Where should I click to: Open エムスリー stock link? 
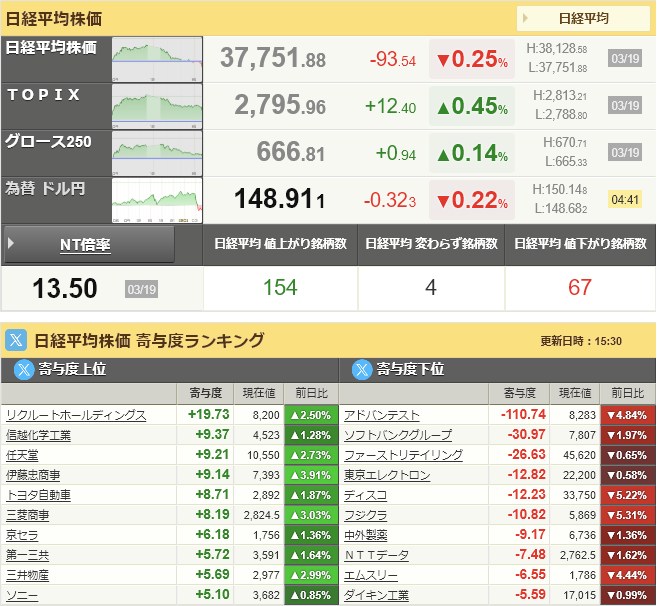coord(371,575)
